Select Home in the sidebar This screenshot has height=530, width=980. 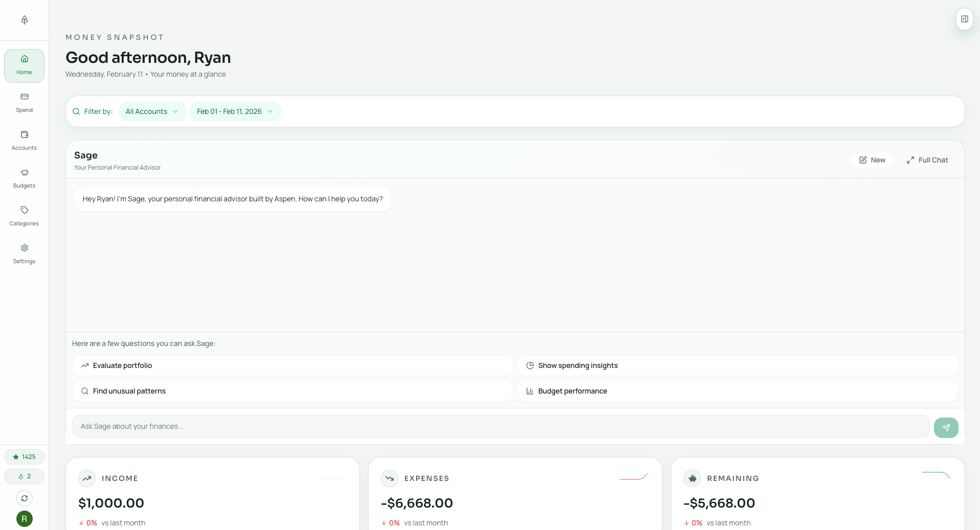(24, 65)
